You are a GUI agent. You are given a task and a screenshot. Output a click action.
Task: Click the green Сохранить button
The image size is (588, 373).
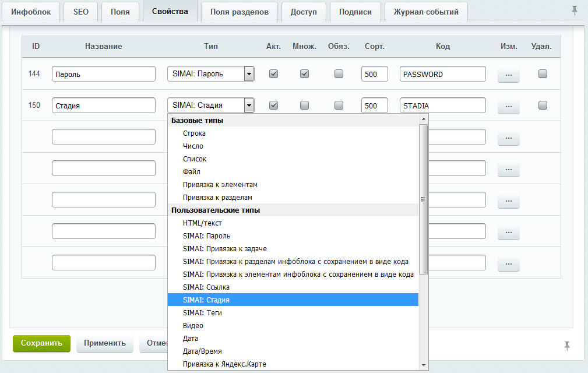click(x=41, y=343)
